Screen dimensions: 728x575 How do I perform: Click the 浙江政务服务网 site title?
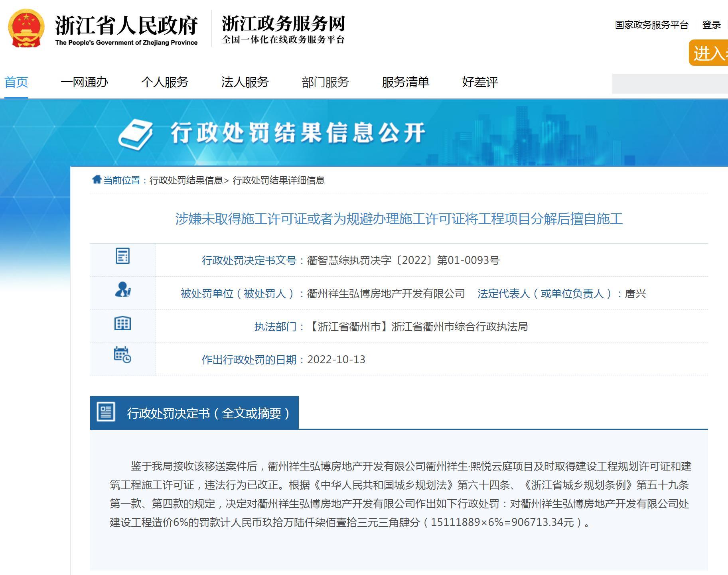pos(283,24)
